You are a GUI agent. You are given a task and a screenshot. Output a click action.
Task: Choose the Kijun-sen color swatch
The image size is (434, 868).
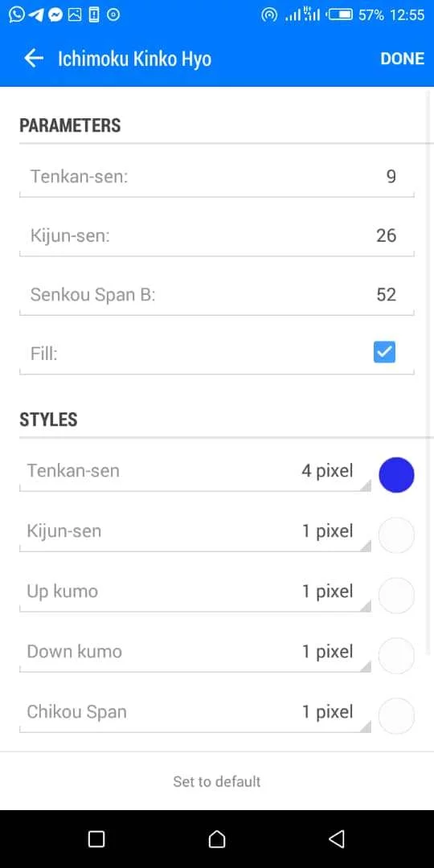click(396, 535)
